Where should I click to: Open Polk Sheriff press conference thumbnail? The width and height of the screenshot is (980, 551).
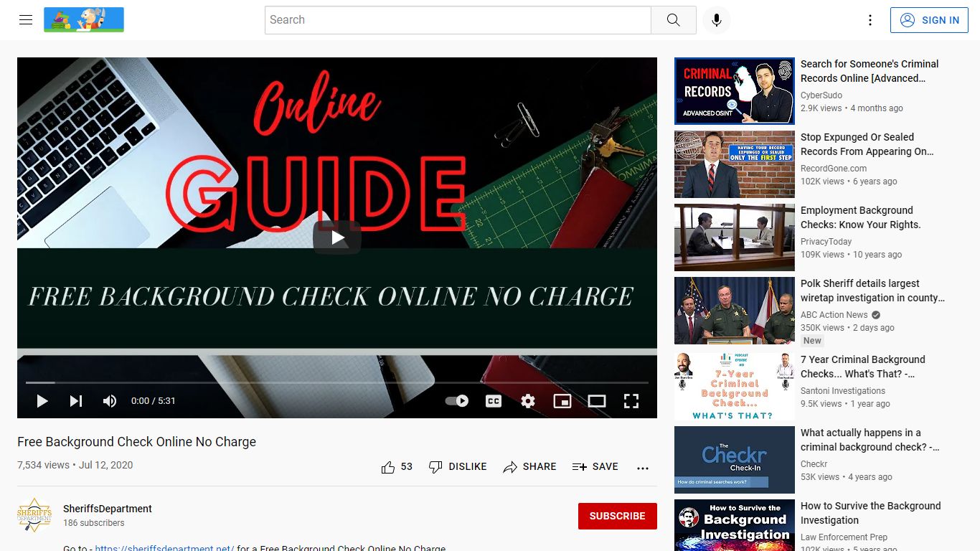click(x=735, y=311)
